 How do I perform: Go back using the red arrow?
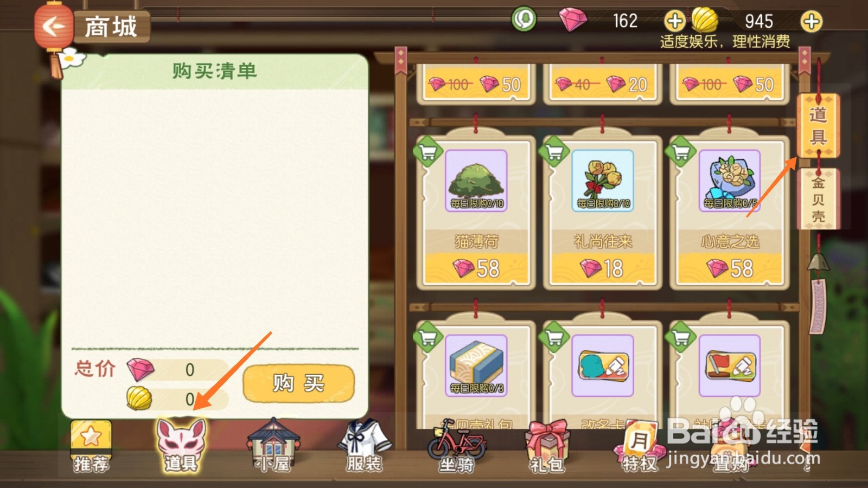pos(53,26)
